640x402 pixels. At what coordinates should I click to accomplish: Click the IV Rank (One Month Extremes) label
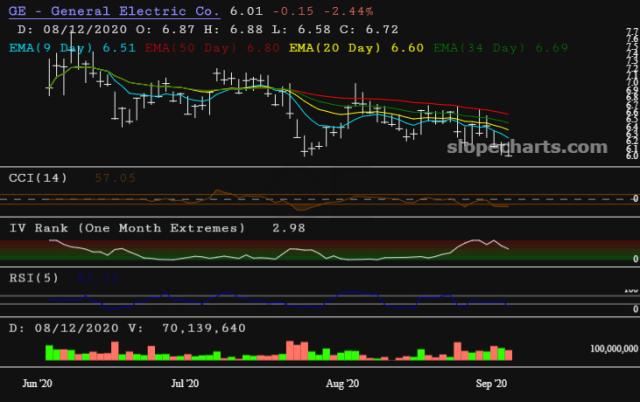pyautogui.click(x=127, y=228)
